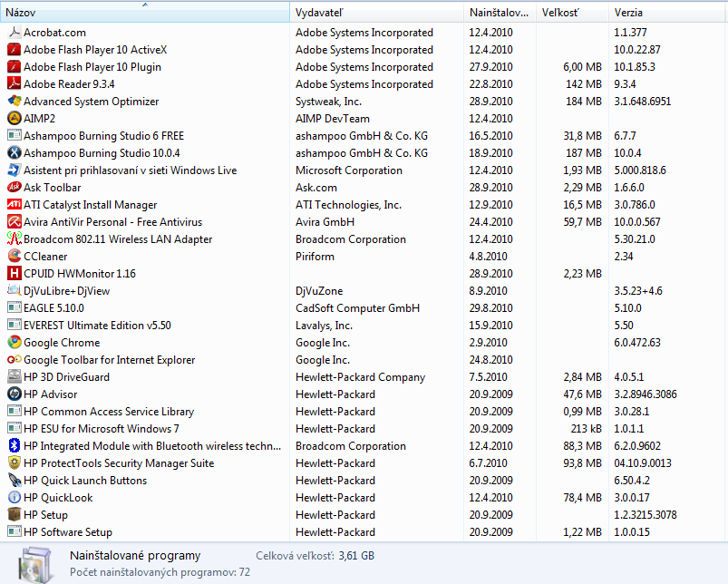
Task: Select HP Common Access Service Library name
Action: (109, 412)
